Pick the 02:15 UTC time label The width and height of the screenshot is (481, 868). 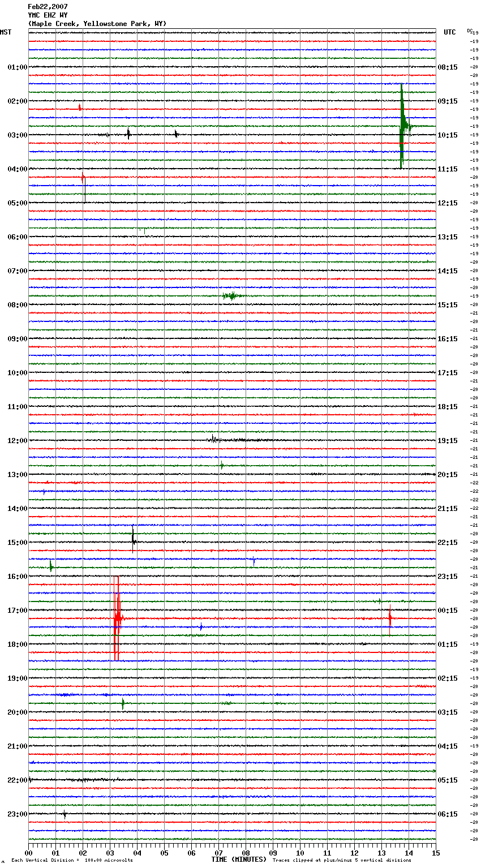point(448,678)
